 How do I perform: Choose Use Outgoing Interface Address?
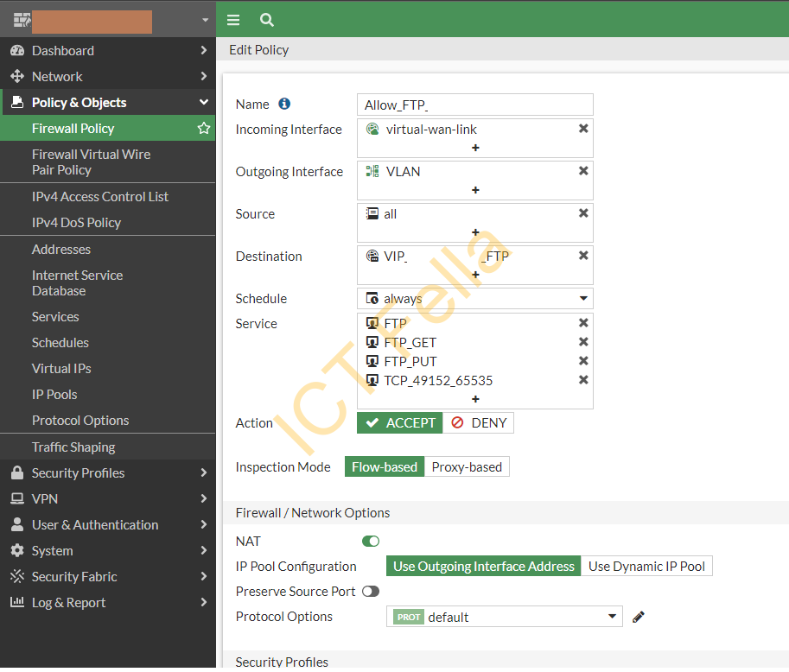pos(484,567)
